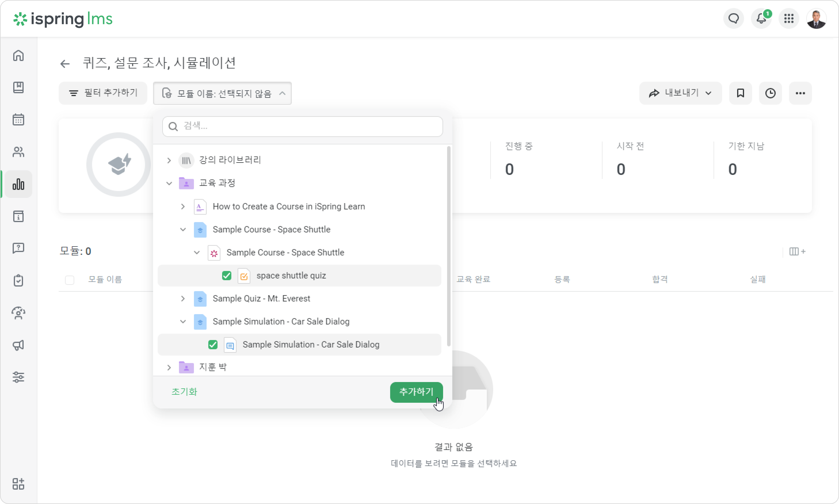This screenshot has width=839, height=504.
Task: Select the 교육 과정 tree row label
Action: [x=217, y=183]
